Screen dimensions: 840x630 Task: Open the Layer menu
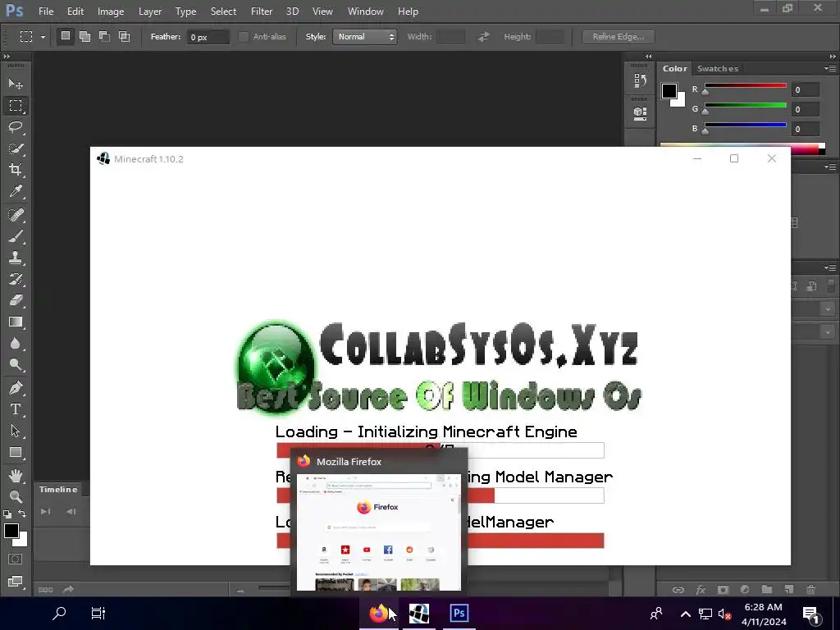pos(150,11)
